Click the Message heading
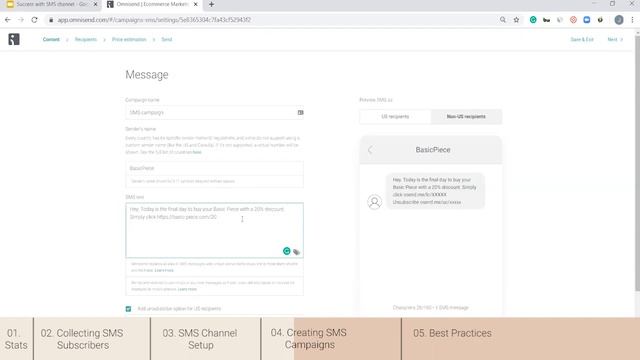This screenshot has width=640, height=360. [147, 75]
